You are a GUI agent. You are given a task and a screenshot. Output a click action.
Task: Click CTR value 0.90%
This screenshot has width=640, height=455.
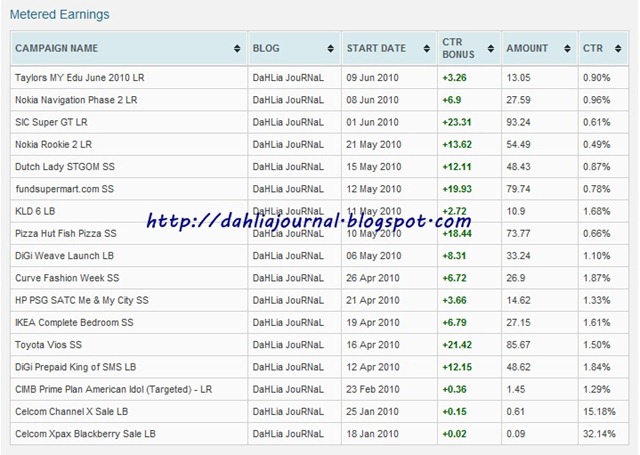click(x=597, y=78)
